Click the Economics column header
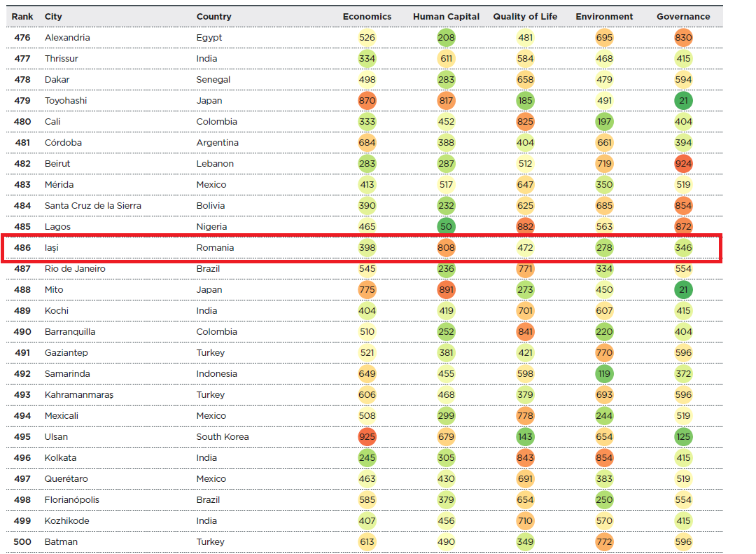This screenshot has width=756, height=554. pos(367,16)
